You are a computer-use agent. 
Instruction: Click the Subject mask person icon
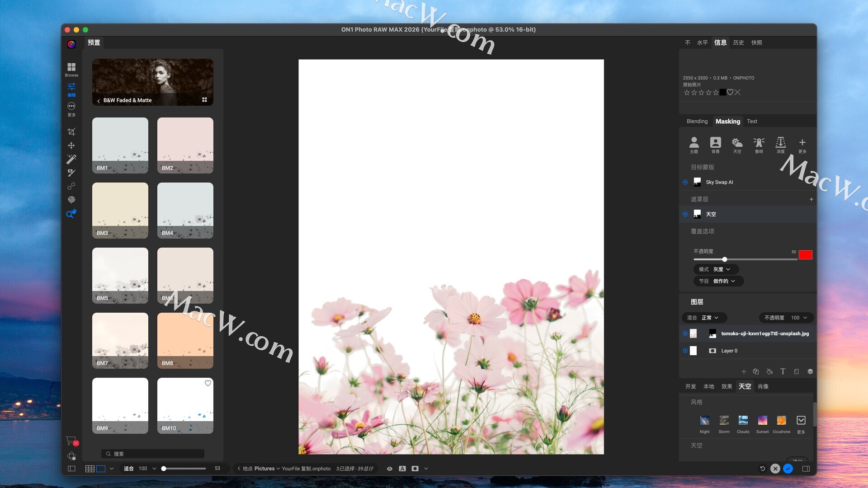tap(693, 145)
